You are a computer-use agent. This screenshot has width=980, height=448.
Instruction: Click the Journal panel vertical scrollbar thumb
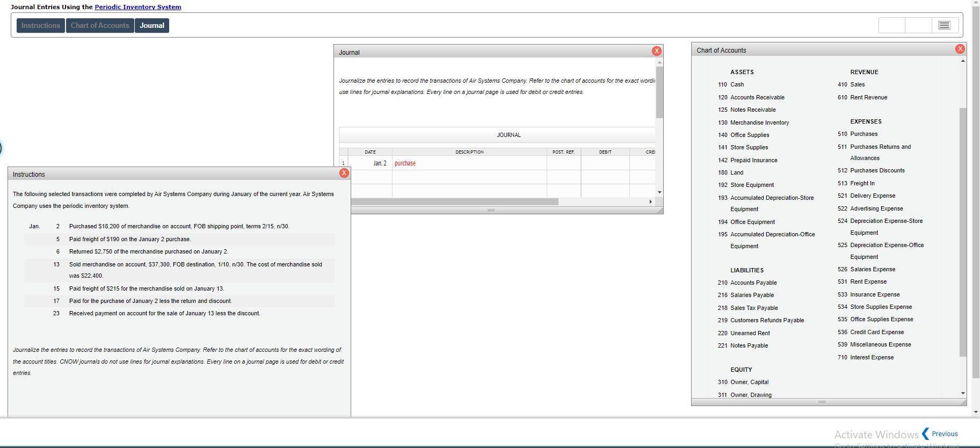coord(659,92)
